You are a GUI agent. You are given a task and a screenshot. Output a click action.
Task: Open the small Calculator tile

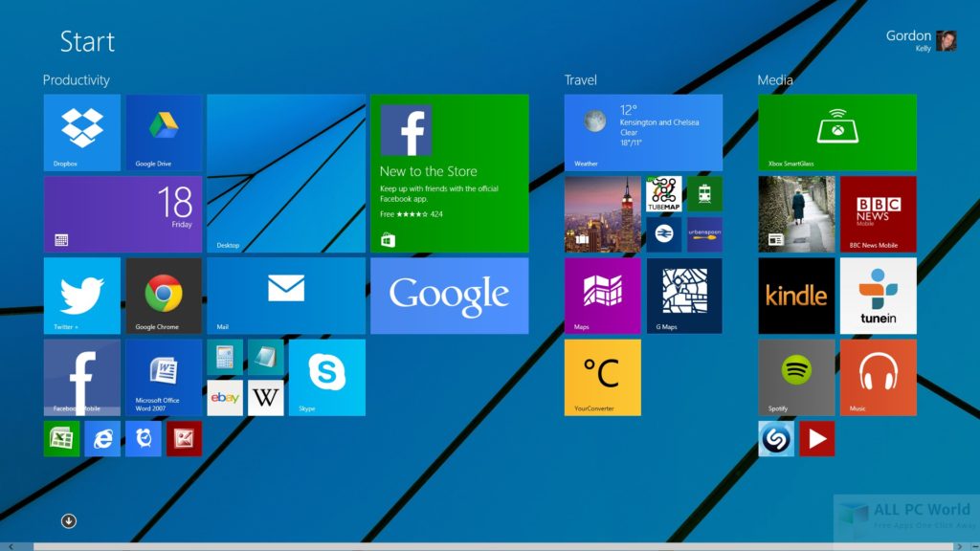pos(225,357)
